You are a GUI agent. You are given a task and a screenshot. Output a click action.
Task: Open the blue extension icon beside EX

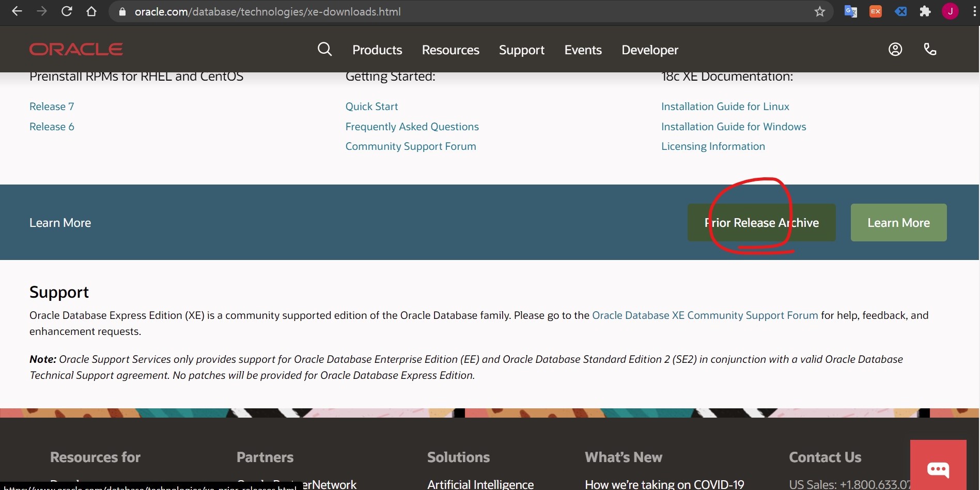pyautogui.click(x=900, y=11)
